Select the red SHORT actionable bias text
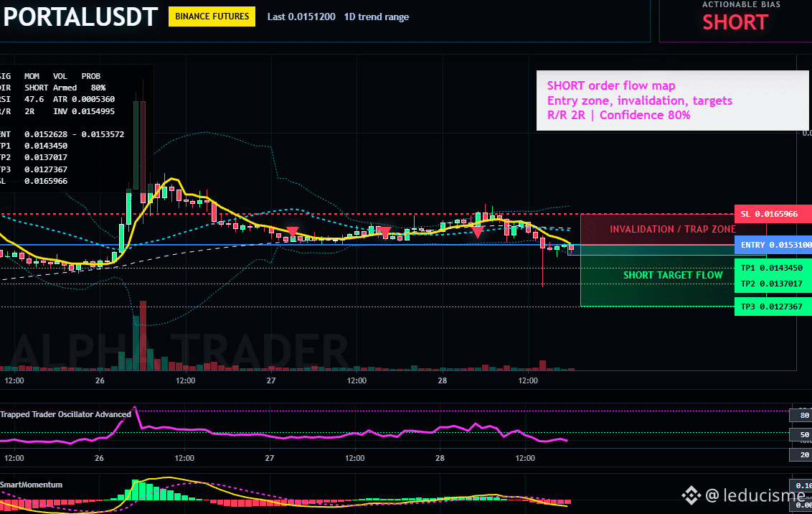812x514 pixels. tap(735, 22)
